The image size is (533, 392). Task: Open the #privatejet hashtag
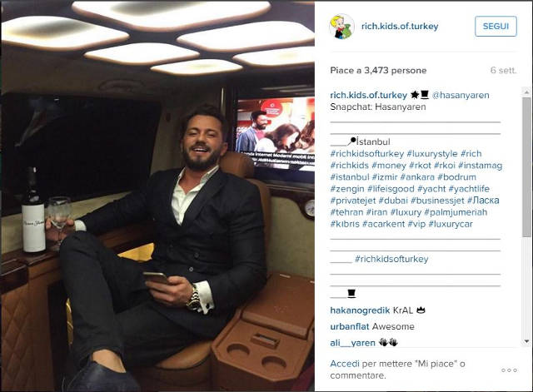(353, 201)
